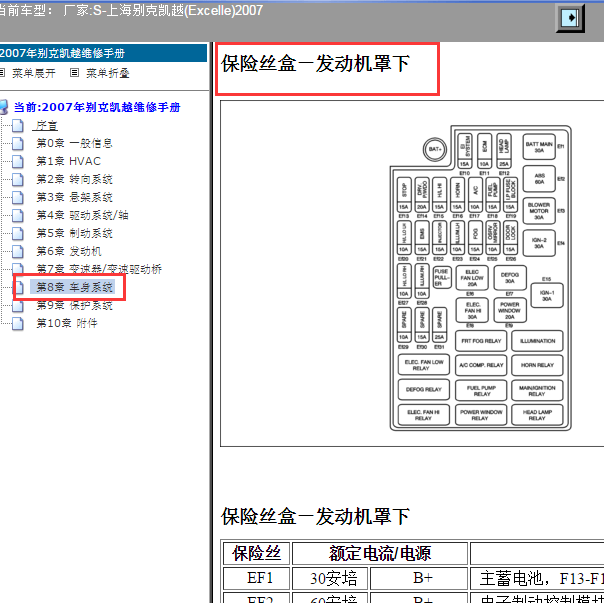
Task: Click the 保险丝 table column header
Action: click(x=257, y=553)
